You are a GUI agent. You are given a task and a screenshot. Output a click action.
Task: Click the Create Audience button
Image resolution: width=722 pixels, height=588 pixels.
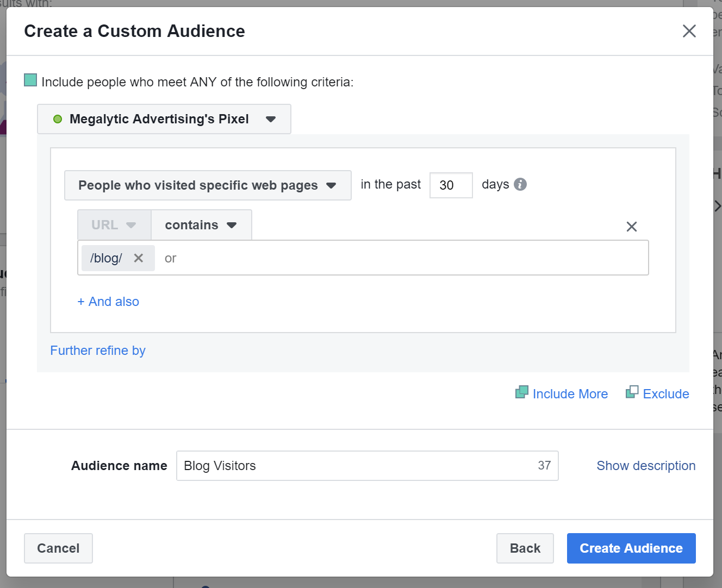pyautogui.click(x=631, y=548)
